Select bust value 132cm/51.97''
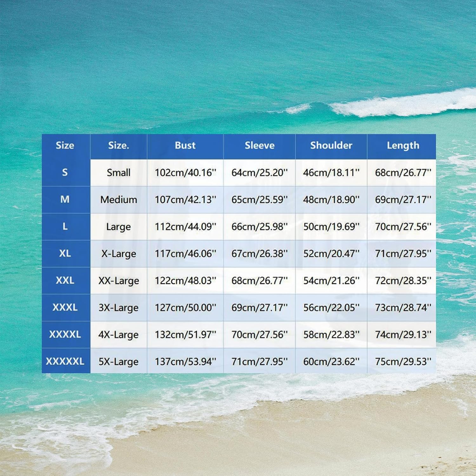Viewport: 476px width, 476px height. point(185,334)
